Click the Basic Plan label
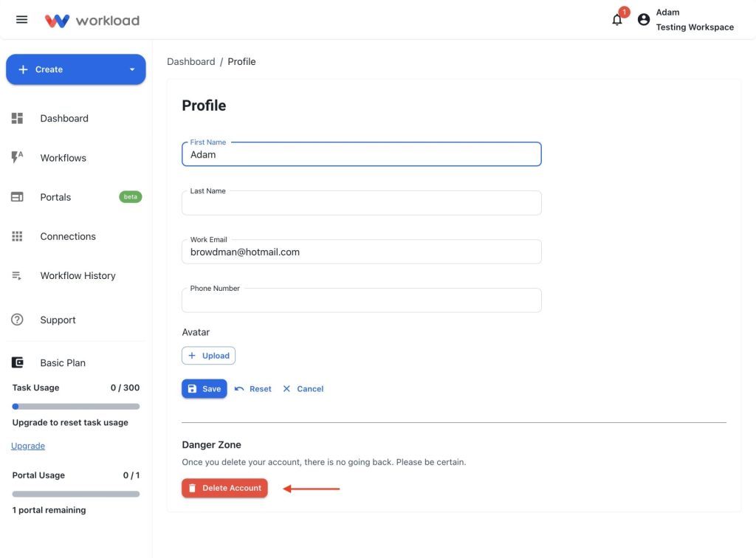This screenshot has width=756, height=558. click(63, 363)
